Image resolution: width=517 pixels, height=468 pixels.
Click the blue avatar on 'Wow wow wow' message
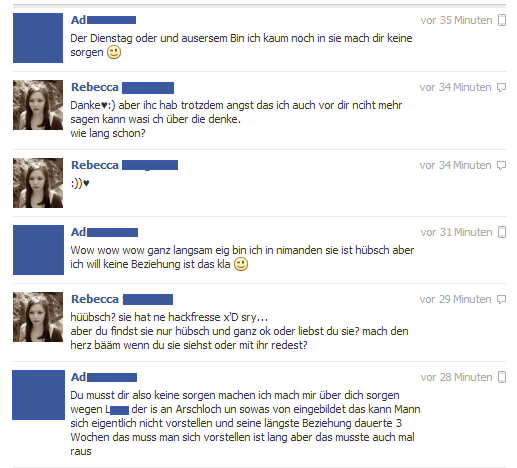tap(38, 250)
